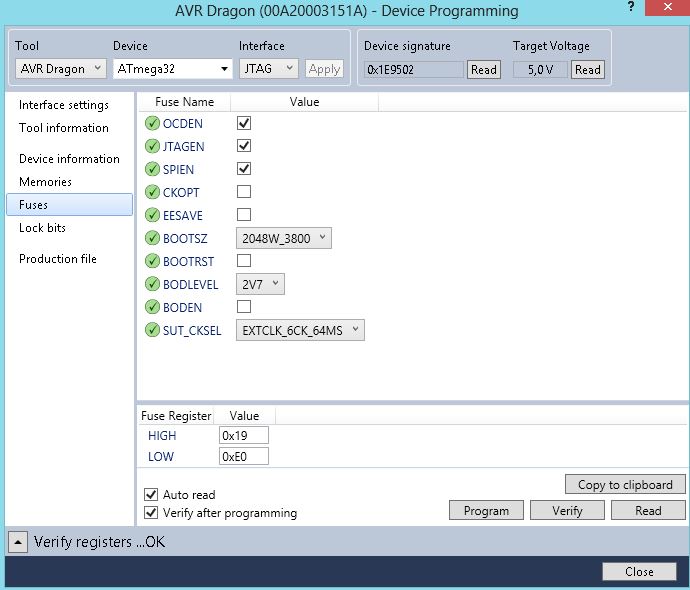Select Device information in sidebar
Screen dimensions: 690x590
(x=69, y=159)
